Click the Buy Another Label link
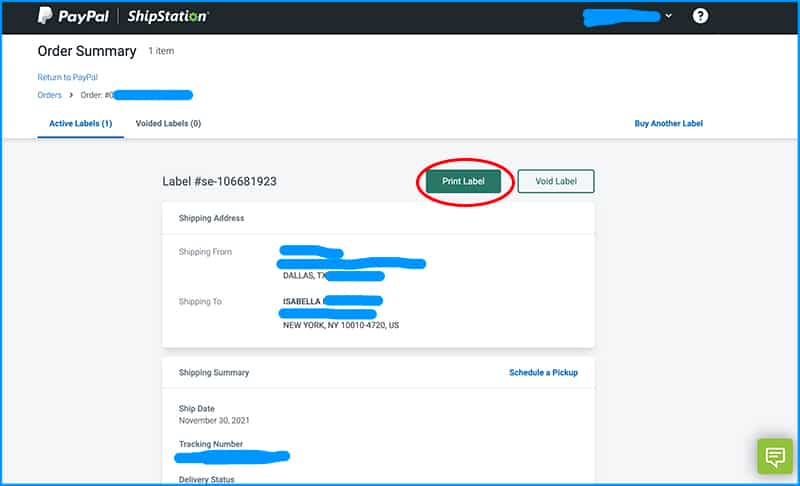The height and width of the screenshot is (486, 800). pyautogui.click(x=668, y=123)
